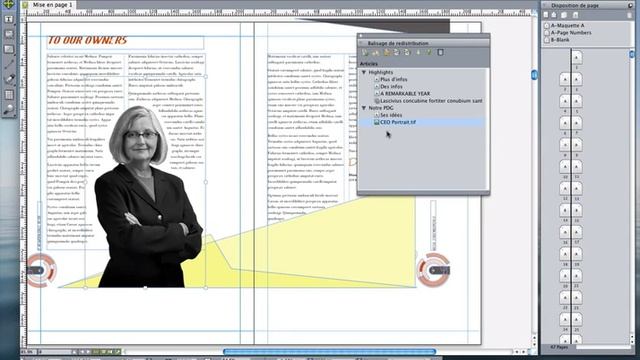Select page 3 thumbnail in Disposition de page

576,79
